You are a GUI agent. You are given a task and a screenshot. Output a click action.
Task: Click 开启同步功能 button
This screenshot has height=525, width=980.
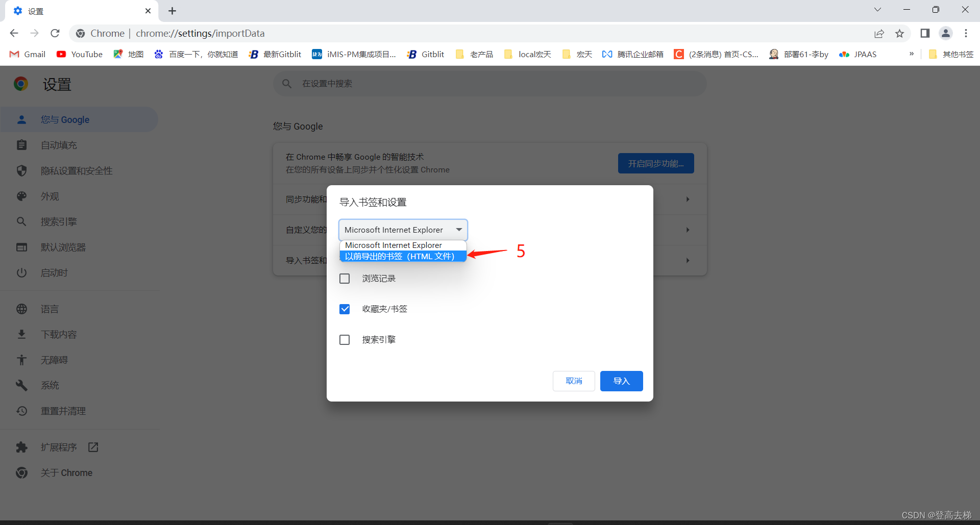656,163
